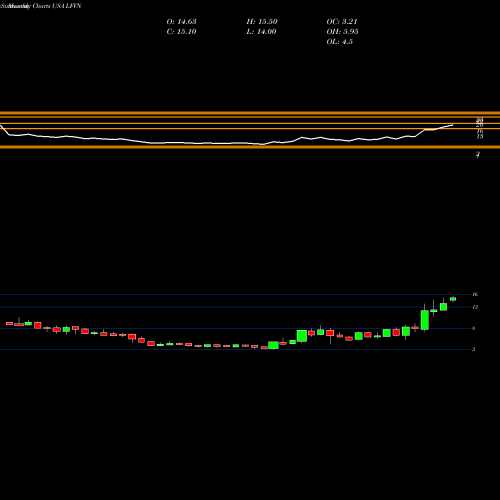Click the '12' price axis label
The image size is (500, 500).
coord(475,307)
